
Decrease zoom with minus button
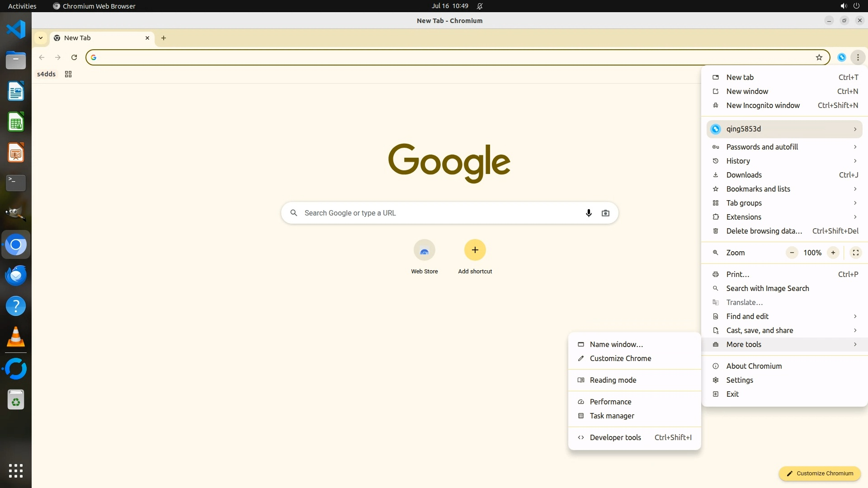click(x=792, y=253)
